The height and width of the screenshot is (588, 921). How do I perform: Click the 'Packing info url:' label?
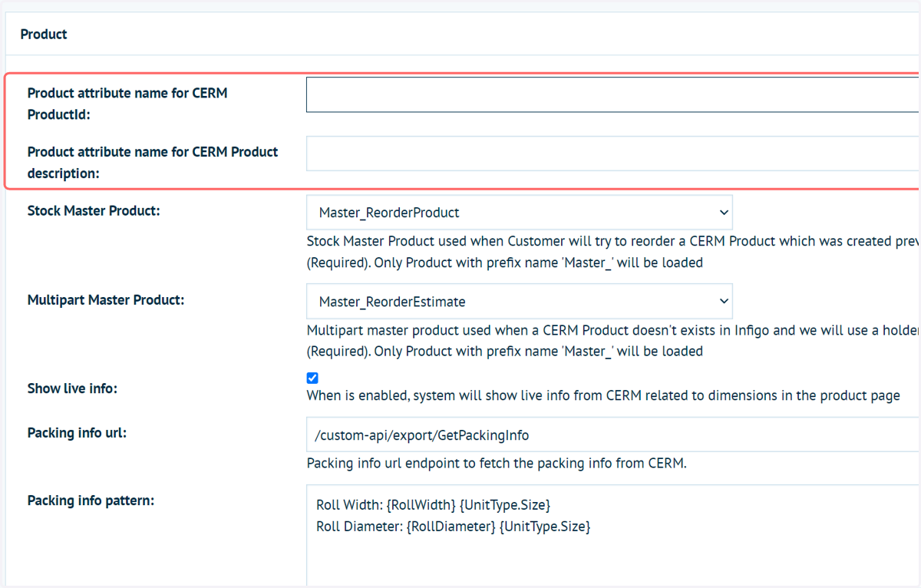click(x=77, y=433)
